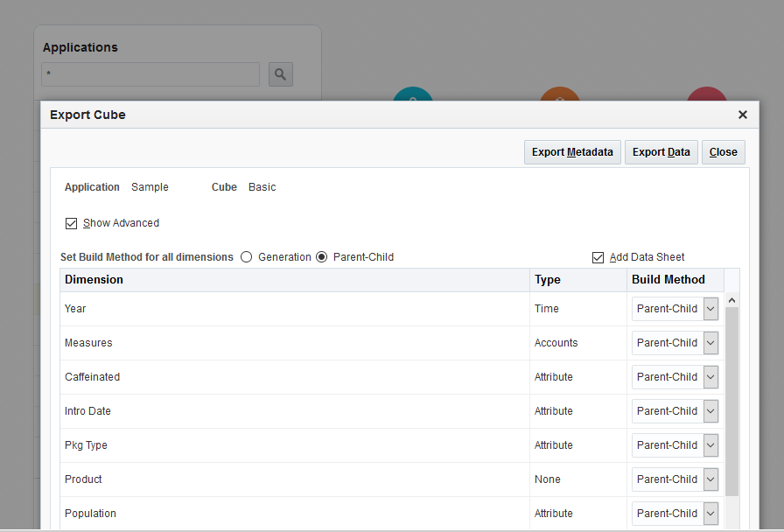Image resolution: width=784 pixels, height=532 pixels.
Task: Click the Attribute type cell for Caffeinated
Action: tap(578, 377)
